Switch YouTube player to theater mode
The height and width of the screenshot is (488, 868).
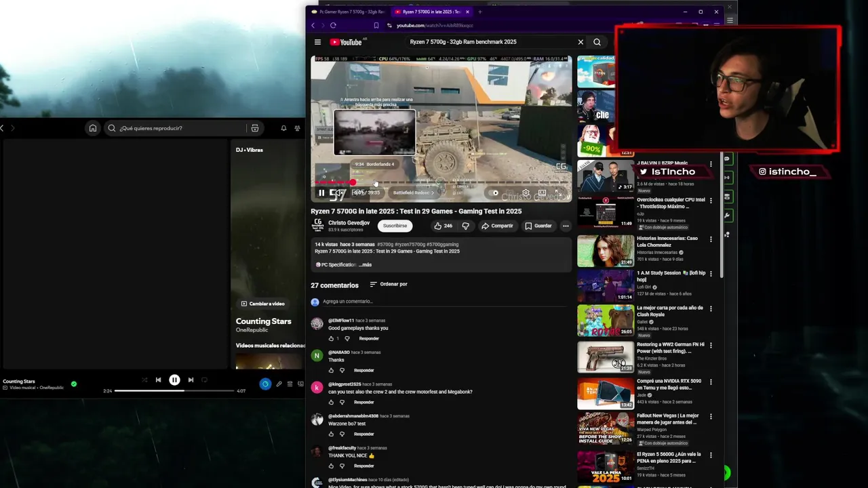(542, 192)
